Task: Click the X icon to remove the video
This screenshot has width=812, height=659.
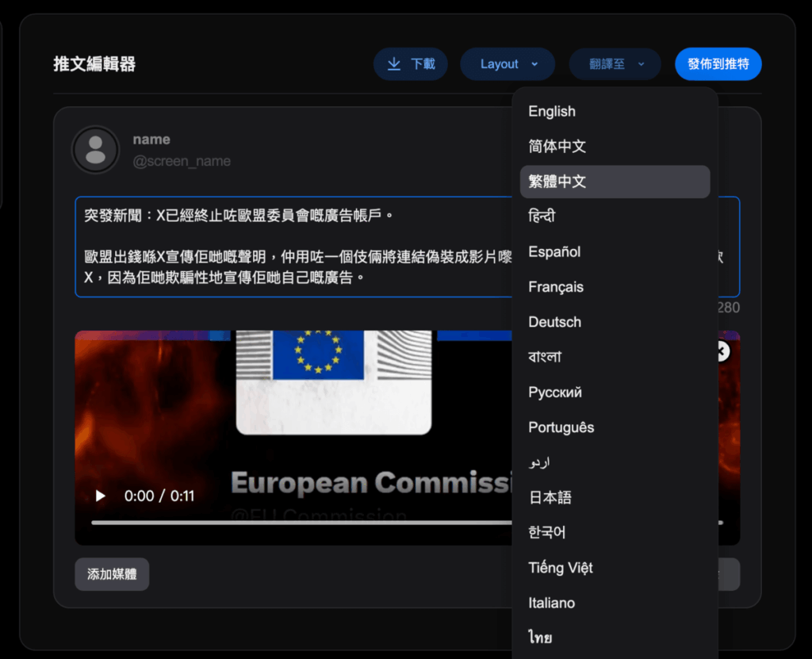Action: tap(720, 351)
